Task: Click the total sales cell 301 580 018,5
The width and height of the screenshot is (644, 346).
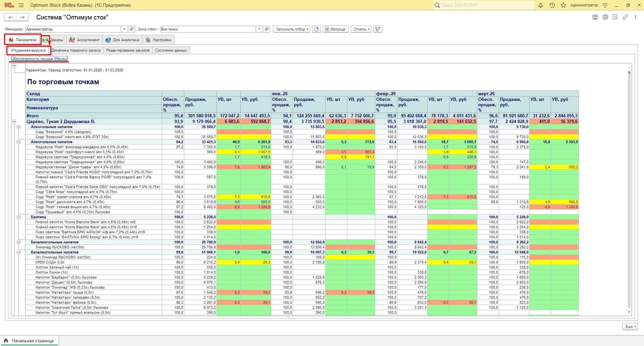Action: 200,116
